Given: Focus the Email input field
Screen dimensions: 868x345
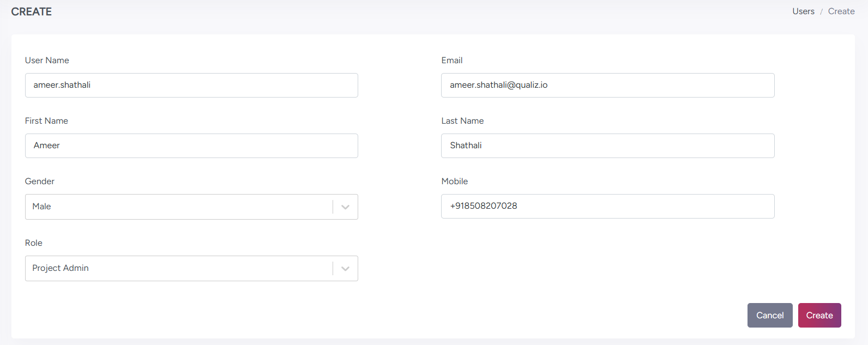Looking at the screenshot, I should (607, 86).
